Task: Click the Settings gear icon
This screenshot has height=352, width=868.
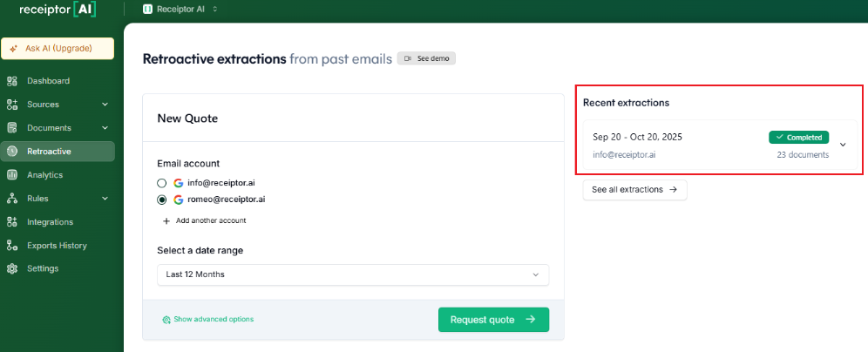Action: [x=12, y=268]
